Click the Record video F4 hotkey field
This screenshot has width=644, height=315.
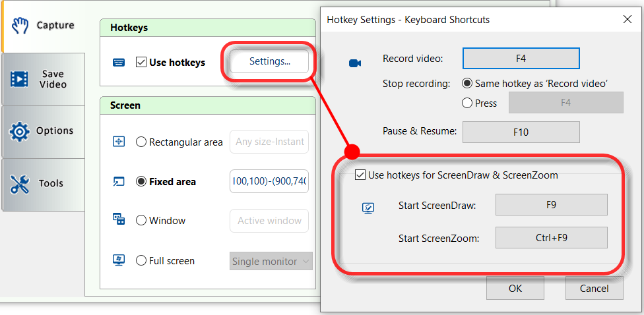(x=521, y=59)
